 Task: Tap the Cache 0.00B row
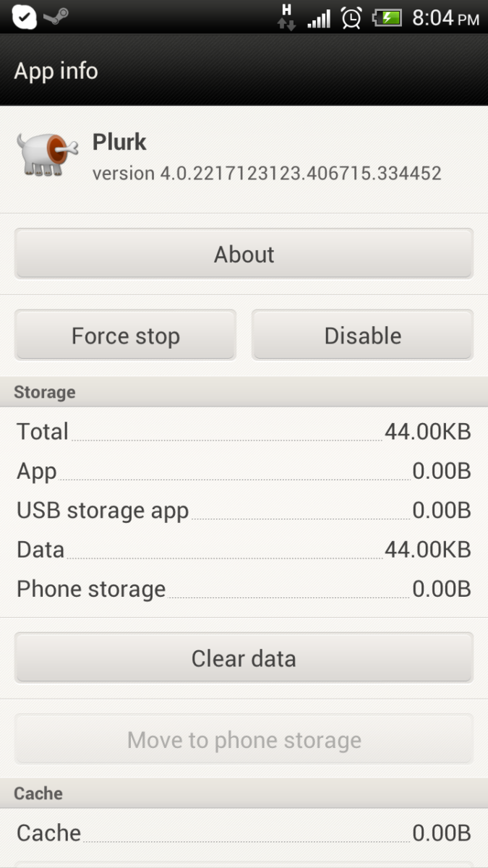(244, 833)
